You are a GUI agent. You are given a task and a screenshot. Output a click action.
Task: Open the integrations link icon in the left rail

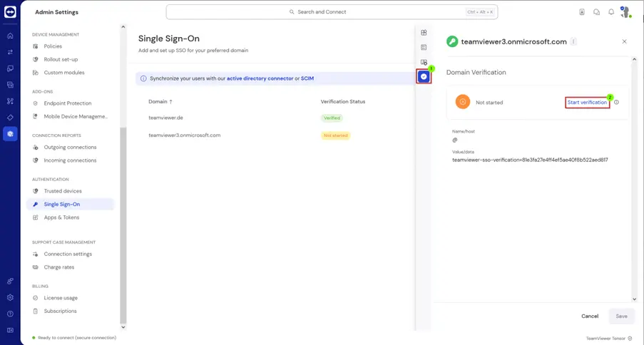pyautogui.click(x=10, y=282)
